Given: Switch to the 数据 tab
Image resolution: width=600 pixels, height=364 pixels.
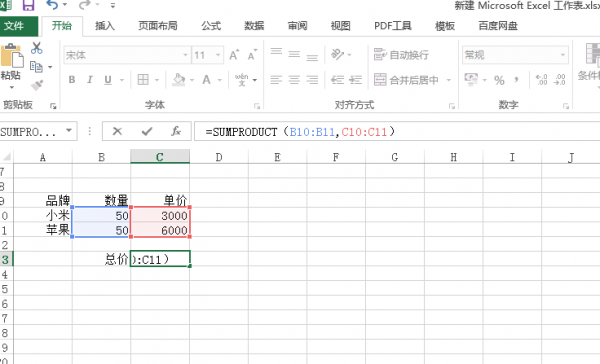Looking at the screenshot, I should coord(254,26).
